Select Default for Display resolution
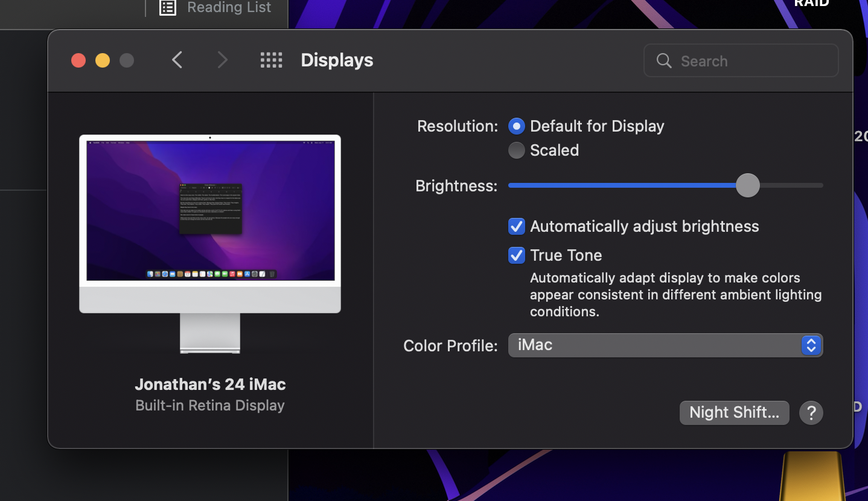This screenshot has height=501, width=868. 517,126
